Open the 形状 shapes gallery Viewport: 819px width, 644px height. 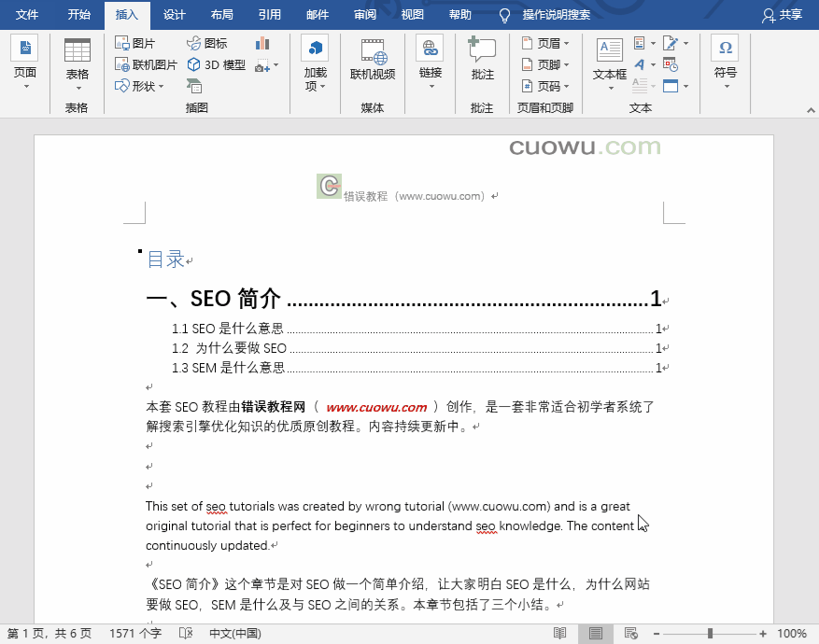[139, 86]
